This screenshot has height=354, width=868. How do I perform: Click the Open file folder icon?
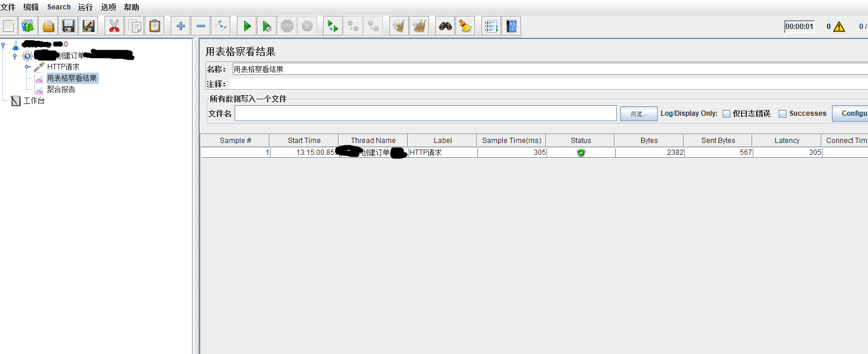pyautogui.click(x=48, y=26)
